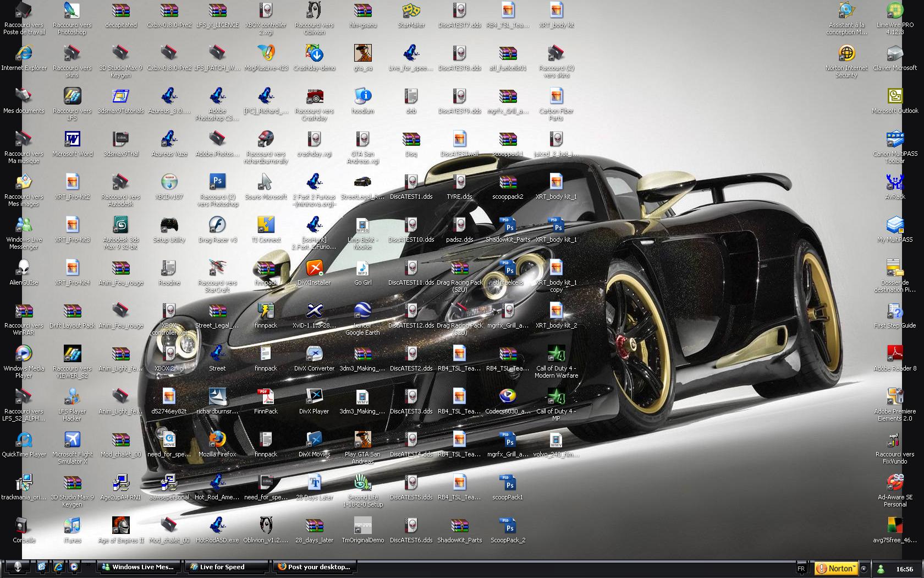Viewport: 924px width, 578px height.
Task: Click the Norton alert button in tray
Action: [836, 569]
